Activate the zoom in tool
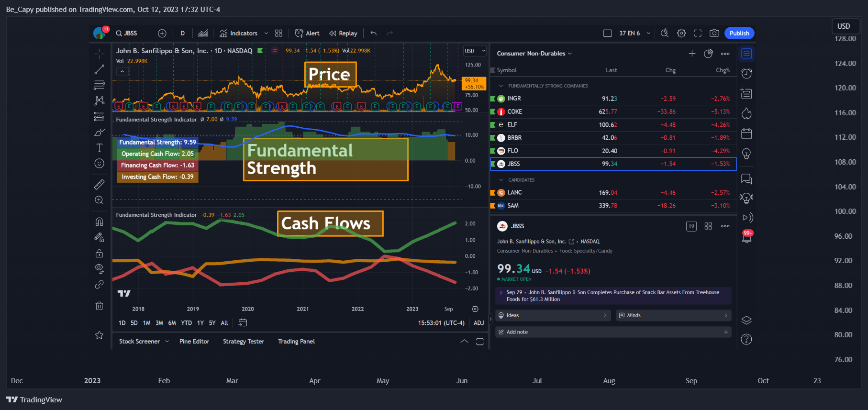 (99, 200)
